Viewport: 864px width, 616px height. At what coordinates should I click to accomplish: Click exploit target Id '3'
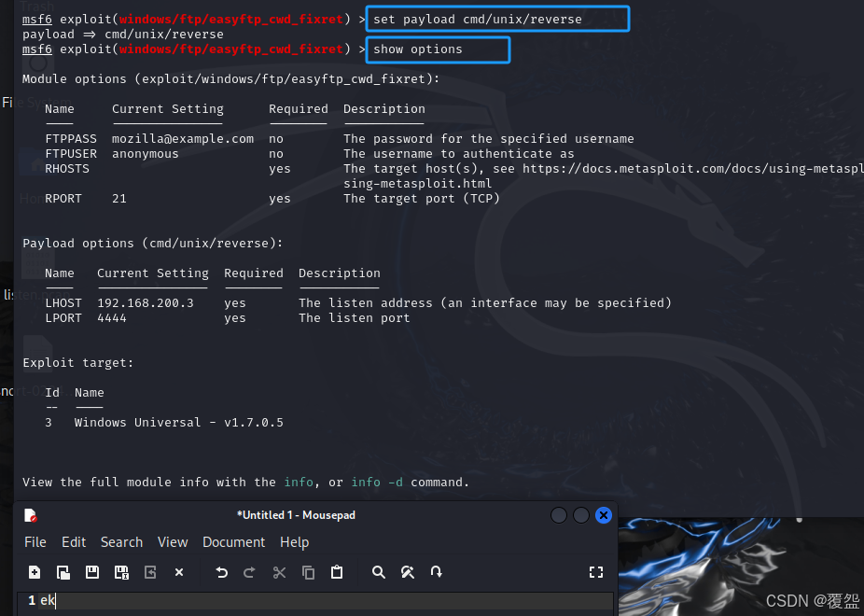(x=49, y=423)
